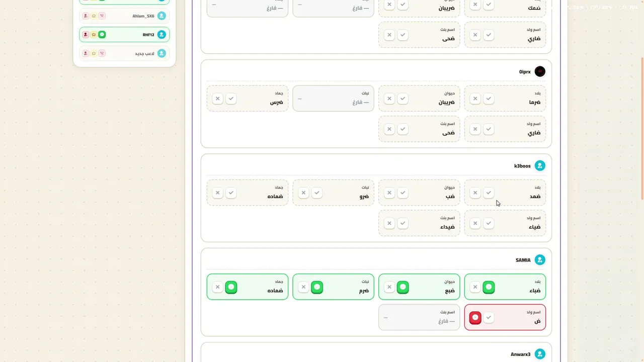Click the crown icon next to RHf12

point(94,35)
